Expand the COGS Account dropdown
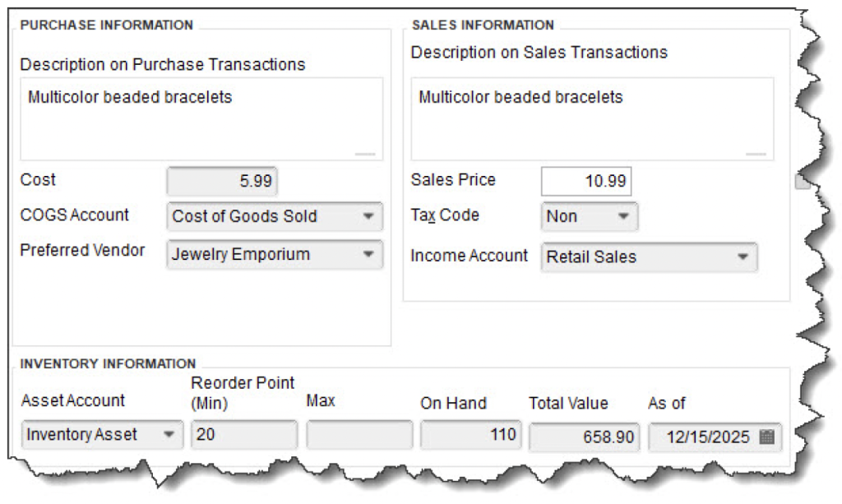The width and height of the screenshot is (842, 504). click(367, 217)
